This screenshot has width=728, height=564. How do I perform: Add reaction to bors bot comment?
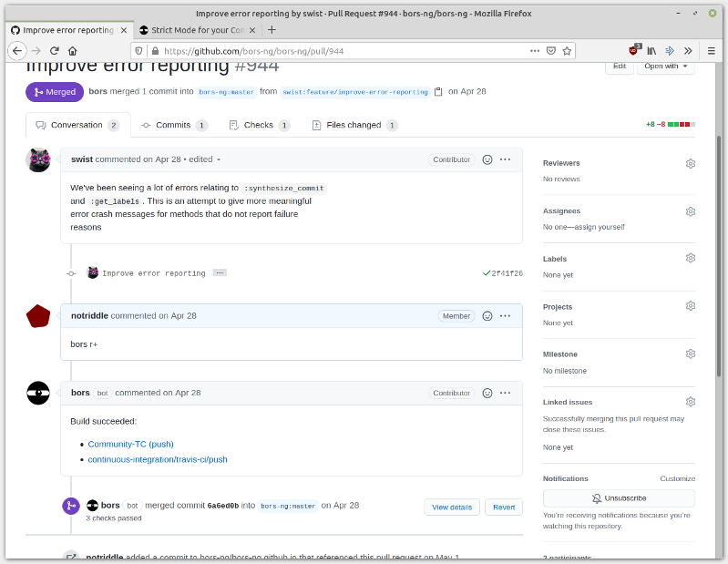tap(487, 394)
